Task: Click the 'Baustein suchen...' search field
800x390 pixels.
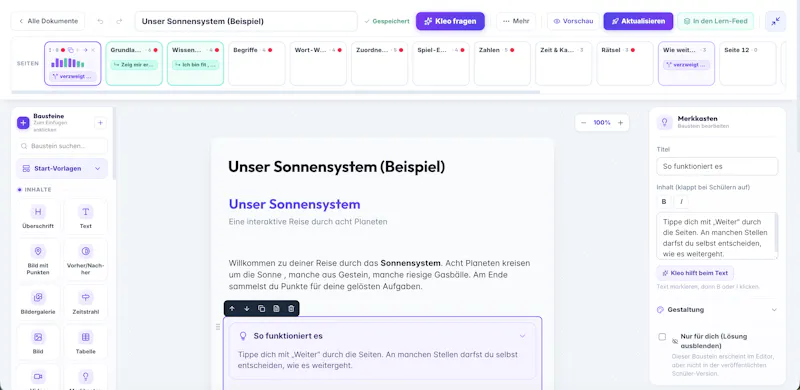Action: tap(62, 146)
